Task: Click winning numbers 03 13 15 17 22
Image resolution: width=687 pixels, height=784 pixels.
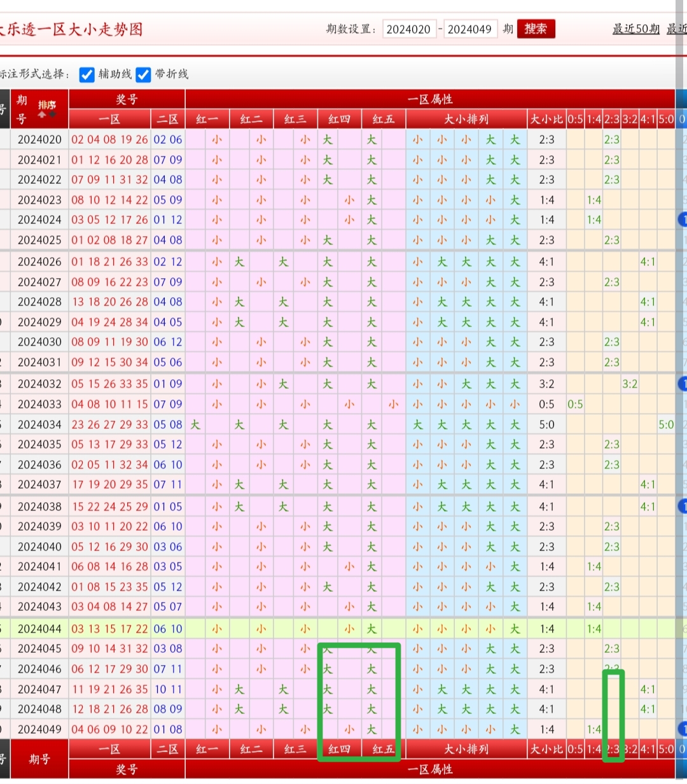Action: [109, 629]
